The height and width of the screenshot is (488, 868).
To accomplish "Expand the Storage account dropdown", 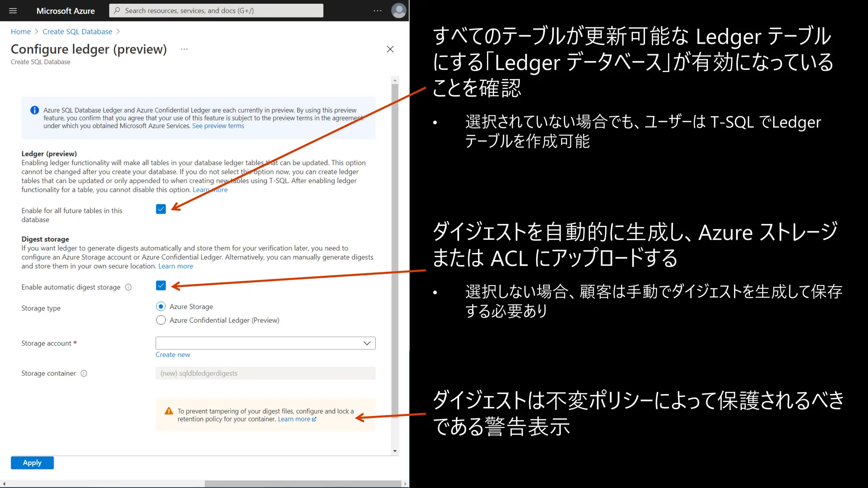I will click(x=265, y=343).
